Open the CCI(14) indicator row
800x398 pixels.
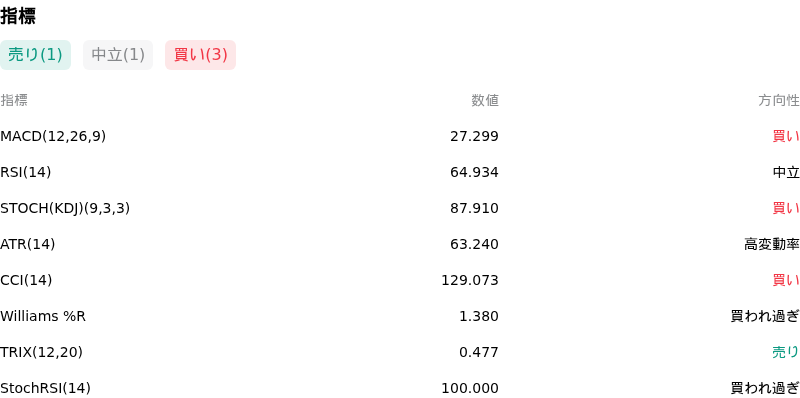click(400, 280)
